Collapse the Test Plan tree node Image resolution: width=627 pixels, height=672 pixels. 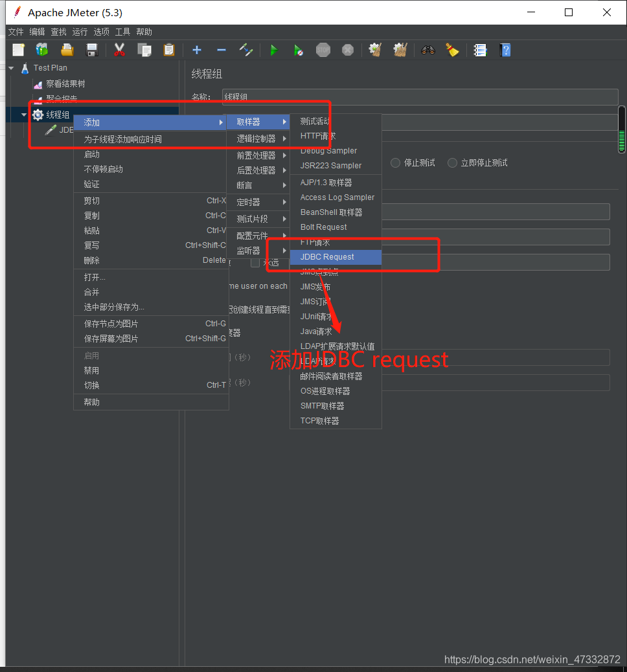pos(11,68)
